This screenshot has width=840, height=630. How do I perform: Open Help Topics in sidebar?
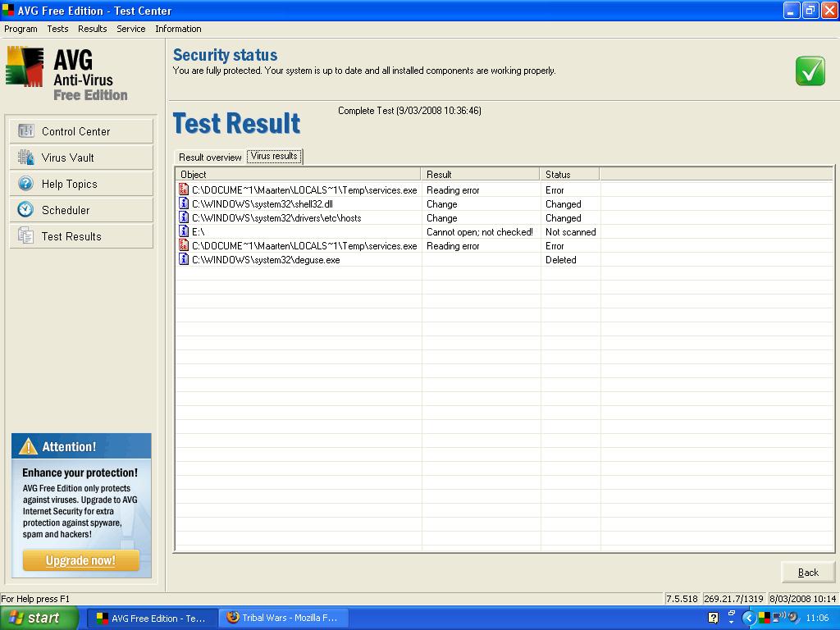click(81, 184)
